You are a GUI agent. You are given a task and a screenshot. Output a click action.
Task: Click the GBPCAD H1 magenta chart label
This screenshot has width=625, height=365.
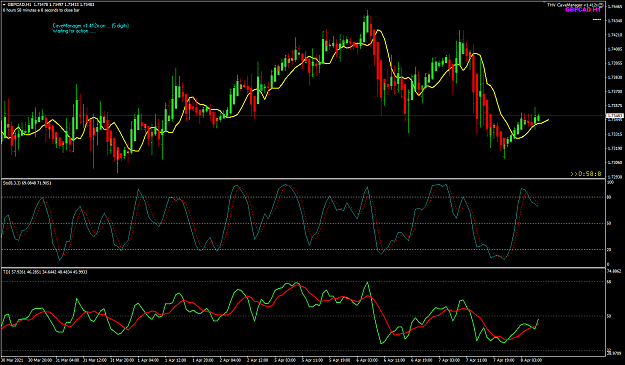583,10
